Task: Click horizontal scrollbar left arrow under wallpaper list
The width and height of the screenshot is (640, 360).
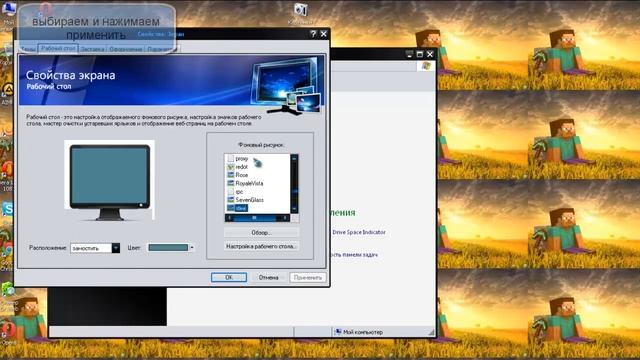Action: (229, 218)
